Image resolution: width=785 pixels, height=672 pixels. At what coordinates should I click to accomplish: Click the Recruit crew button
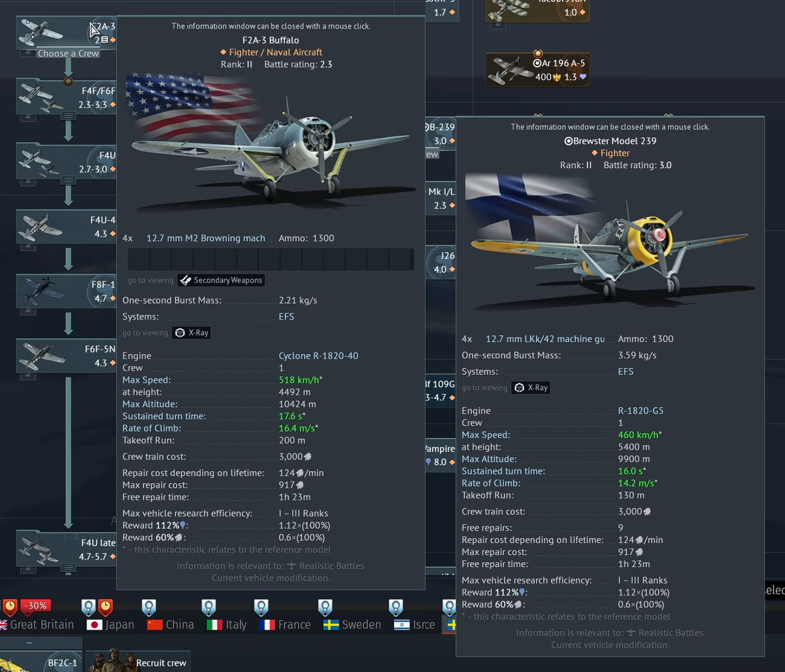[138, 662]
